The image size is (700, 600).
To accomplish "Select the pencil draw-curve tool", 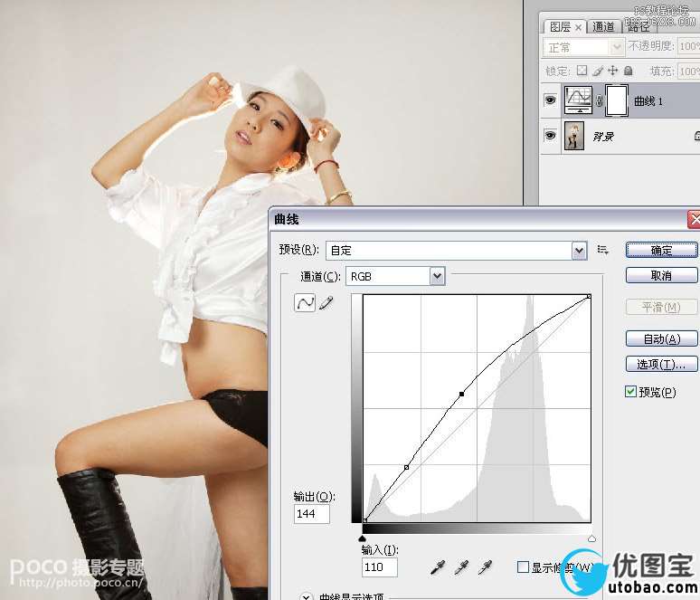I will click(326, 303).
